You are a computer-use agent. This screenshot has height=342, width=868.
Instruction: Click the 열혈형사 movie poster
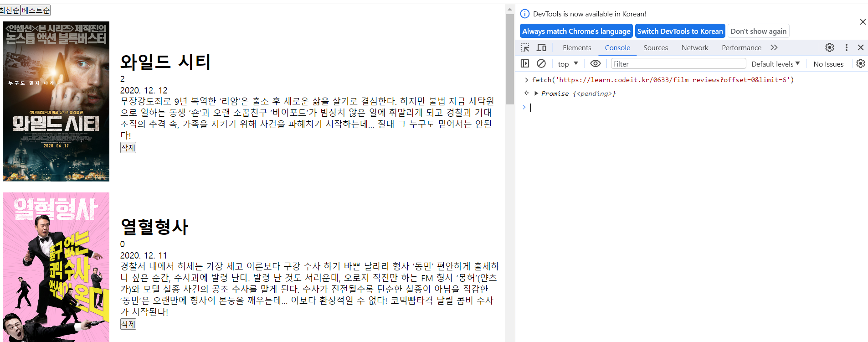click(56, 267)
